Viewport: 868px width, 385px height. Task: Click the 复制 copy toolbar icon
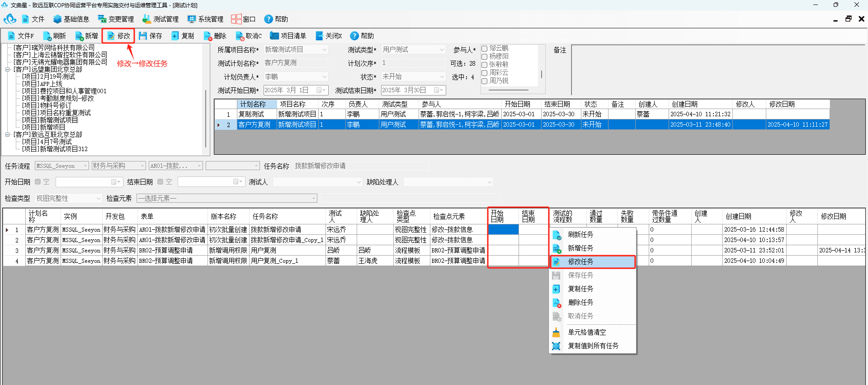click(175, 36)
